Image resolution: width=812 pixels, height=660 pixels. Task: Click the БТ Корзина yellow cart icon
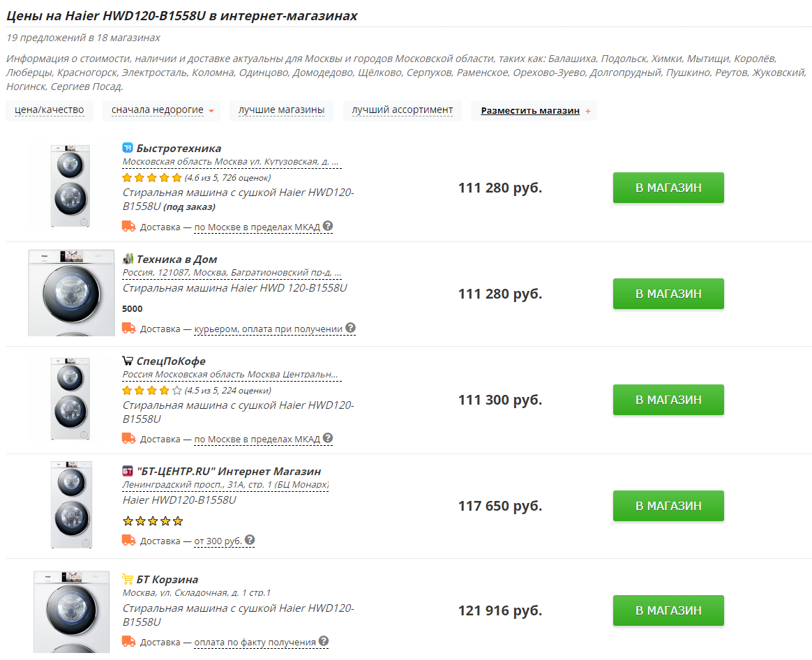point(128,578)
